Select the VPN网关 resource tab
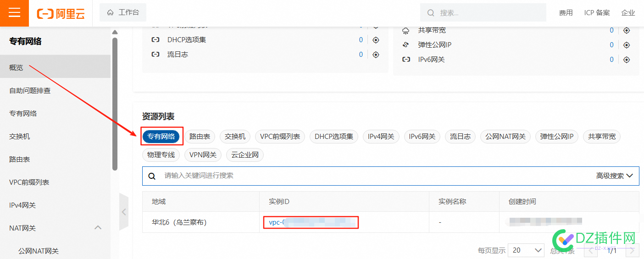The width and height of the screenshot is (644, 259). 203,155
